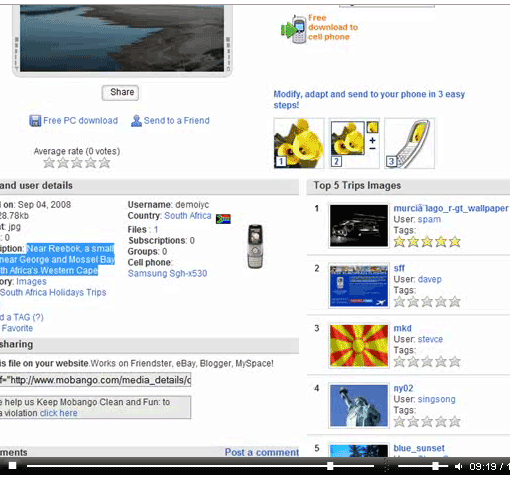Image resolution: width=510 pixels, height=480 pixels.
Task: Click the Send to a Friend person icon
Action: (136, 121)
